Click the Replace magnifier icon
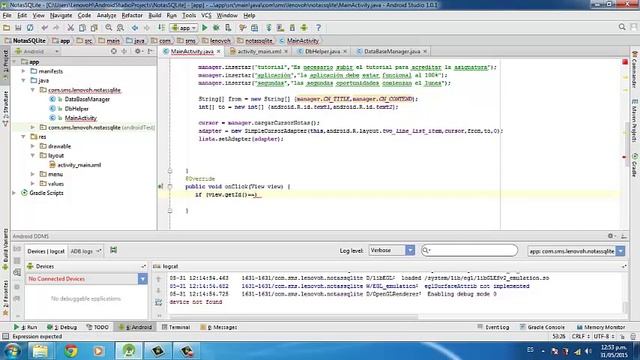 pyautogui.click(x=120, y=28)
